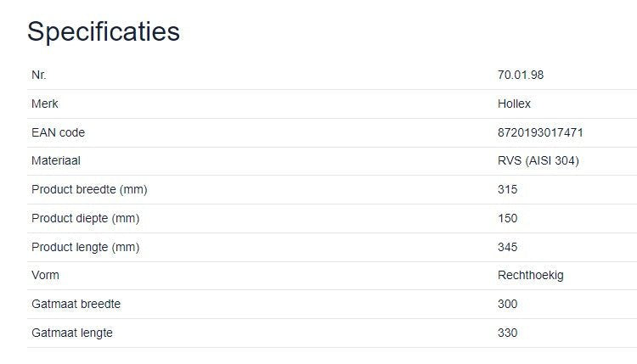
Task: Click the Gatmaat lengte value 330
Action: [507, 333]
